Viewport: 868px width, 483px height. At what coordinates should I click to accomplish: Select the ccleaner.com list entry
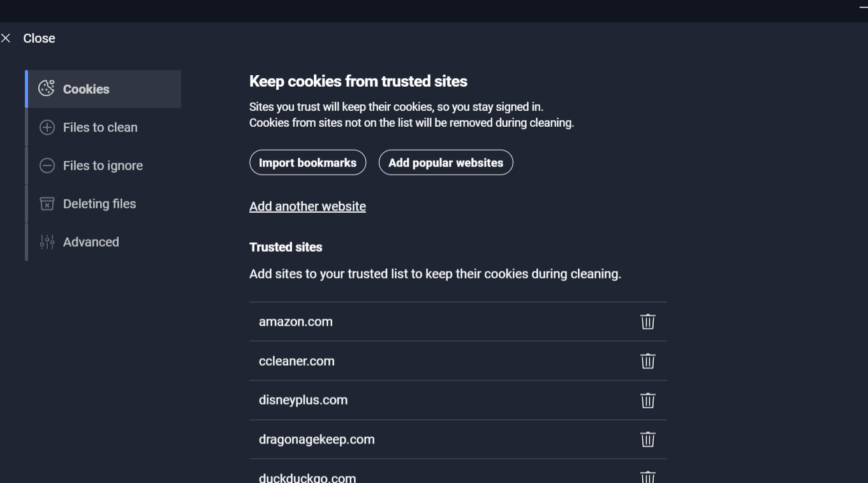tap(458, 361)
